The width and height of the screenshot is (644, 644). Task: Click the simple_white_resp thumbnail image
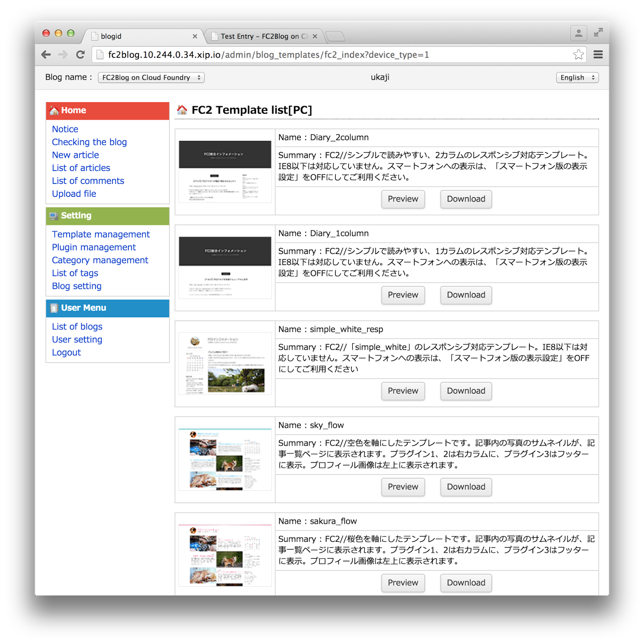(225, 363)
